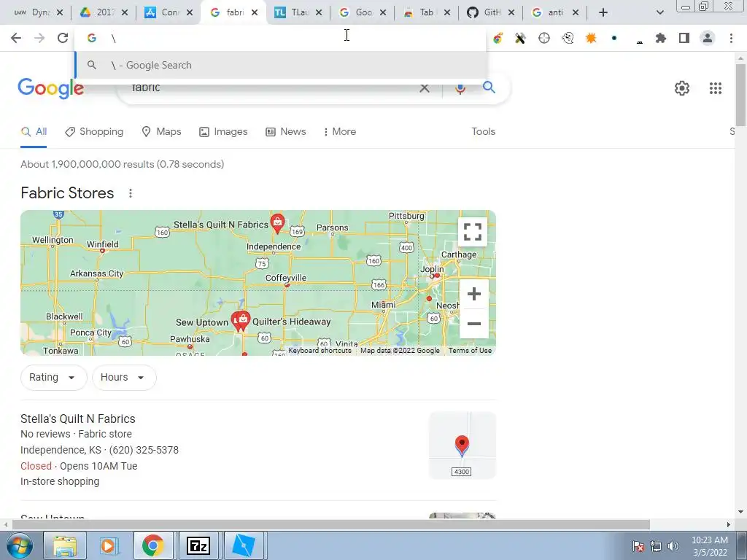Click the ghost face extension icon
This screenshot has width=747, height=560.
tap(568, 38)
